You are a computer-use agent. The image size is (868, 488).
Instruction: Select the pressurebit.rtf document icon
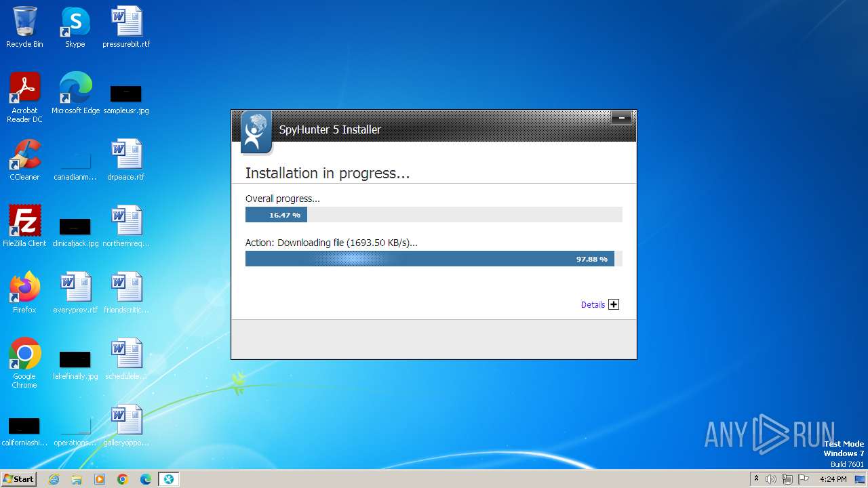tap(126, 27)
